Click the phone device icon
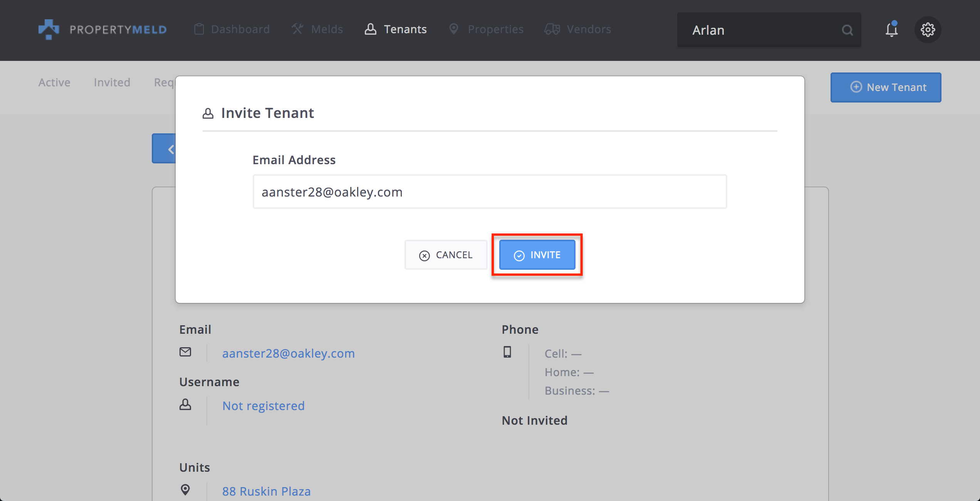This screenshot has width=980, height=501. tap(507, 352)
